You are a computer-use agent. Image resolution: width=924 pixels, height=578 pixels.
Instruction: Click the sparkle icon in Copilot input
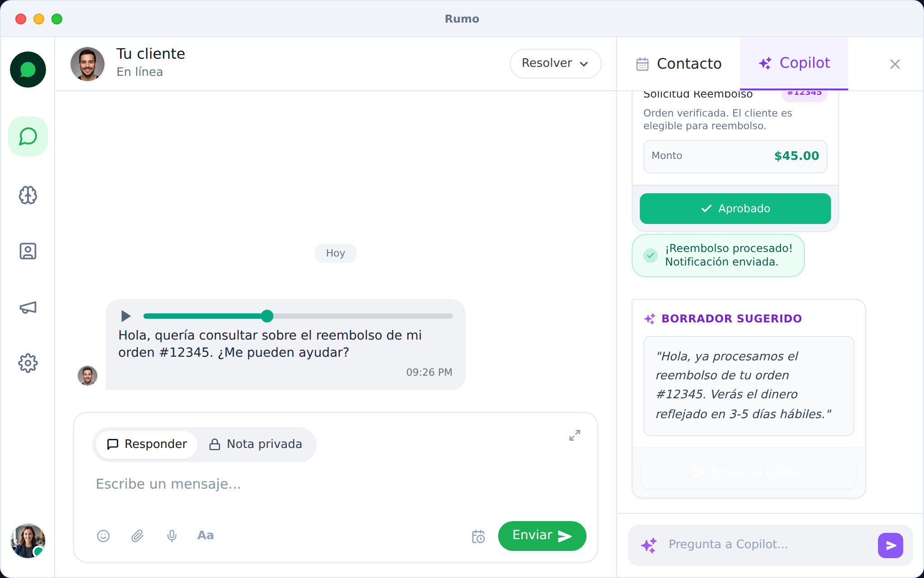649,545
